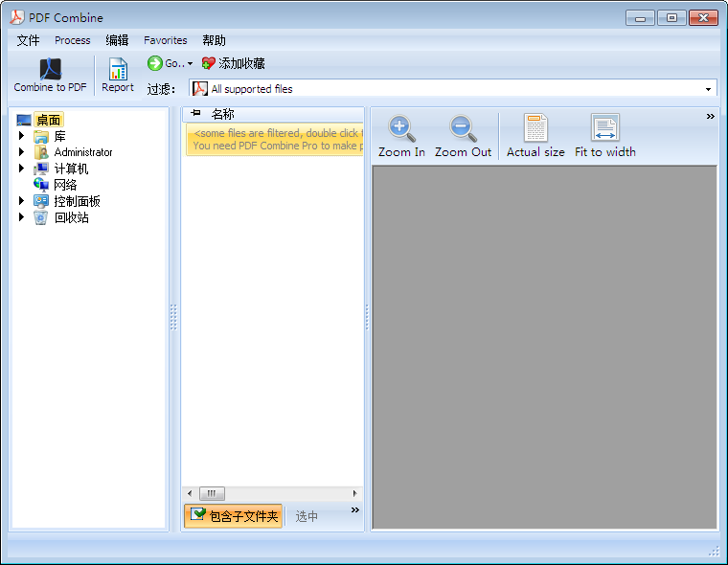Close the PDF Combine window
Image resolution: width=728 pixels, height=565 pixels.
(703, 18)
